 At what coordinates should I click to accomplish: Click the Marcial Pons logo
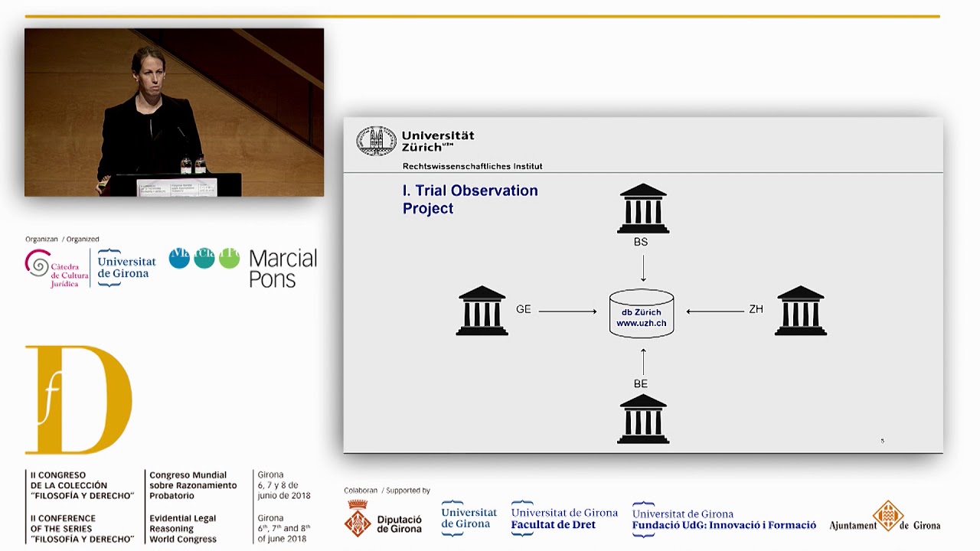click(x=283, y=269)
